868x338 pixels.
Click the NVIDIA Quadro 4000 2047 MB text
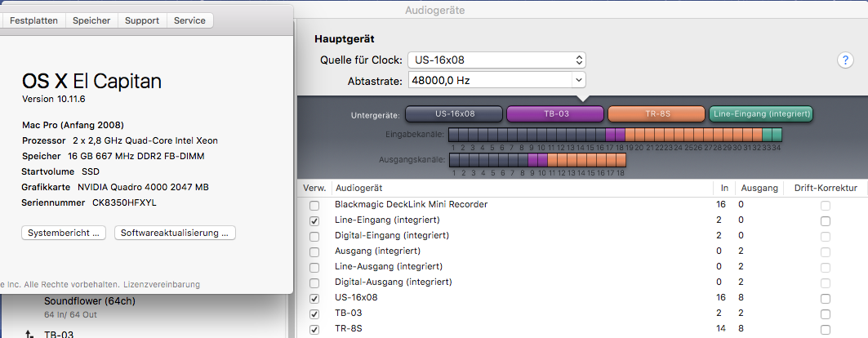[x=143, y=187]
